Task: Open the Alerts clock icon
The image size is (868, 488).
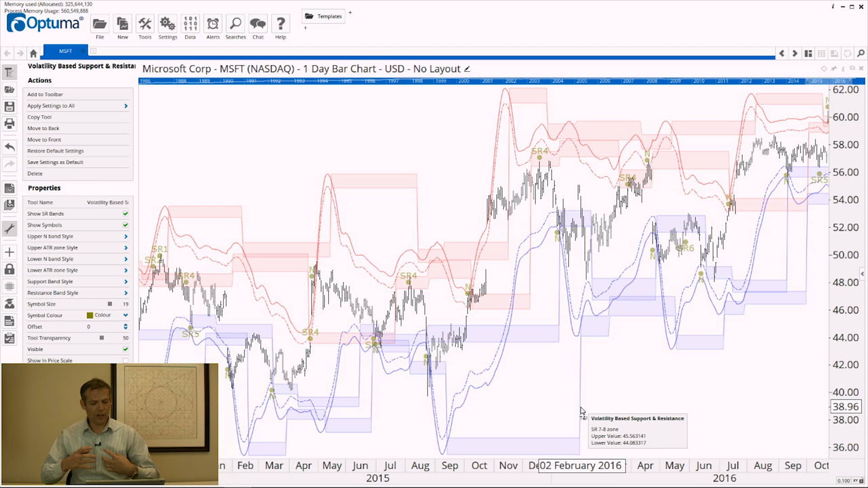Action: [213, 24]
